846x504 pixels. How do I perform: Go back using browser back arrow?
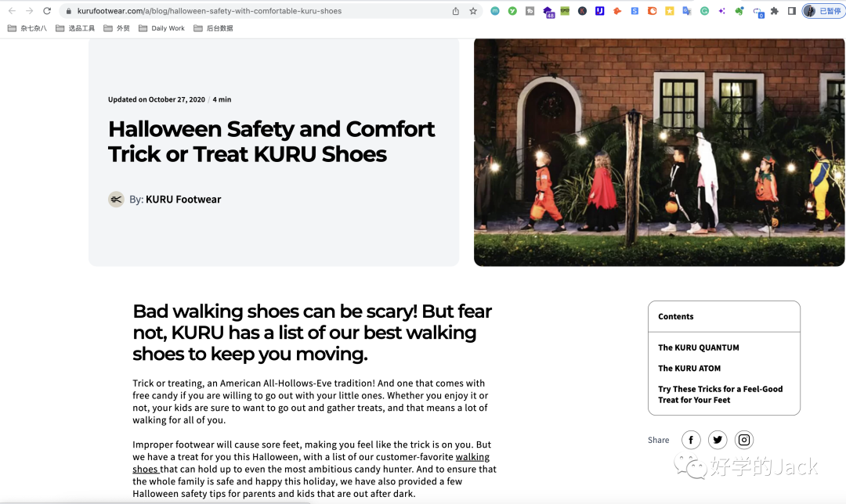click(x=12, y=11)
